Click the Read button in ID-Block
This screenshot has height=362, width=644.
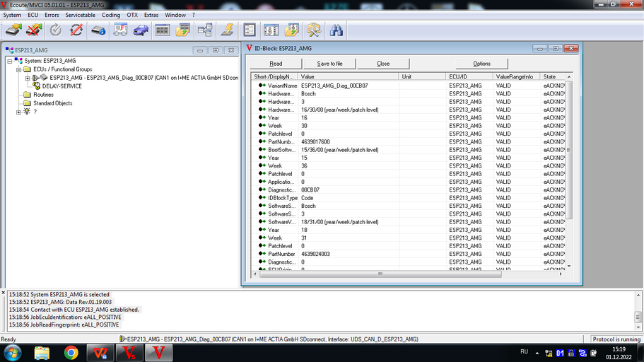pyautogui.click(x=276, y=64)
